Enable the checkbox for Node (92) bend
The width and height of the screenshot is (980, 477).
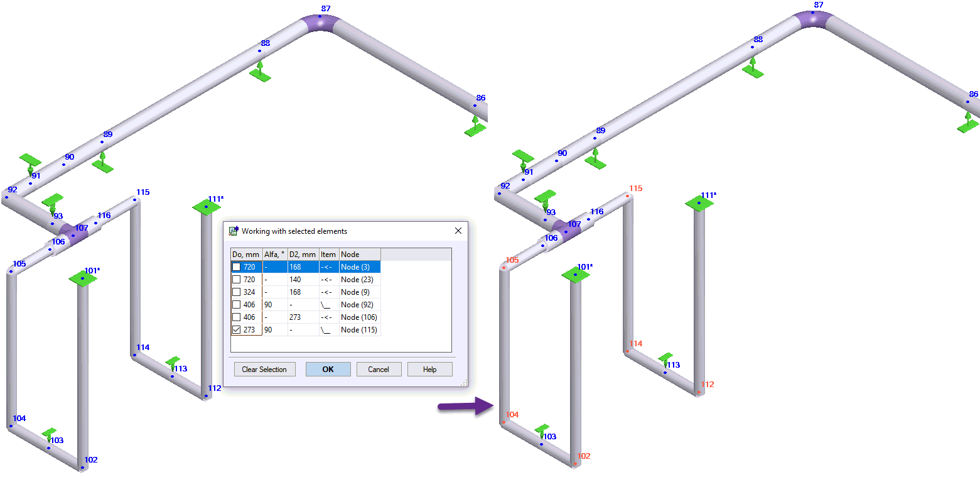point(237,305)
